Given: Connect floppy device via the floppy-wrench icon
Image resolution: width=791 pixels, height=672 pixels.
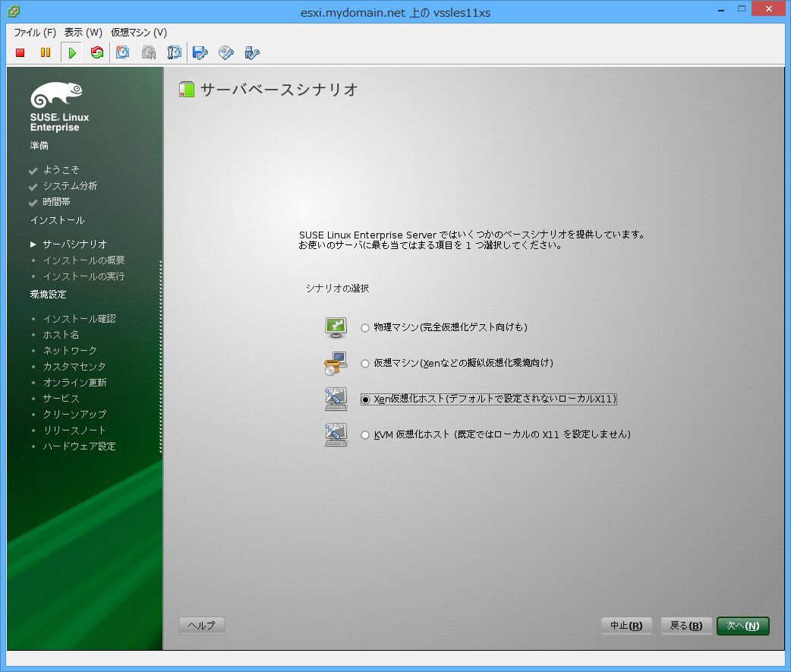Looking at the screenshot, I should pos(200,53).
